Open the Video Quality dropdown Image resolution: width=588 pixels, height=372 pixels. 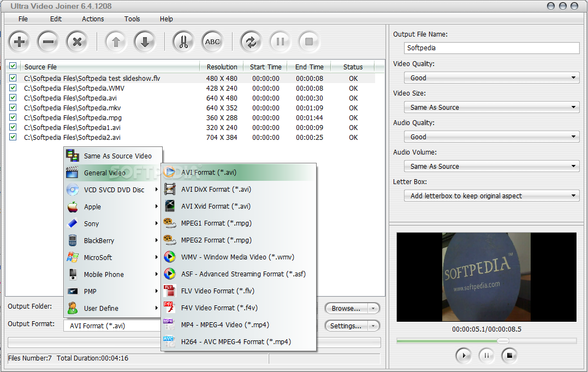[491, 78]
